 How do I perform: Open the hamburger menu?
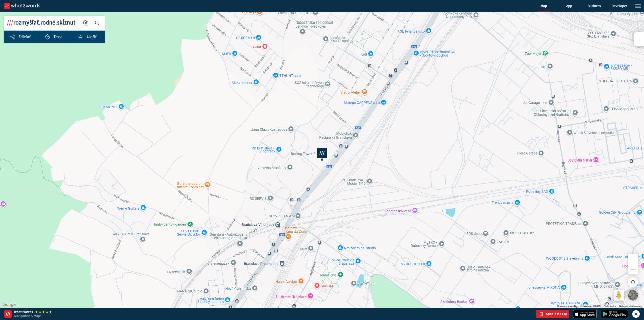tap(638, 6)
